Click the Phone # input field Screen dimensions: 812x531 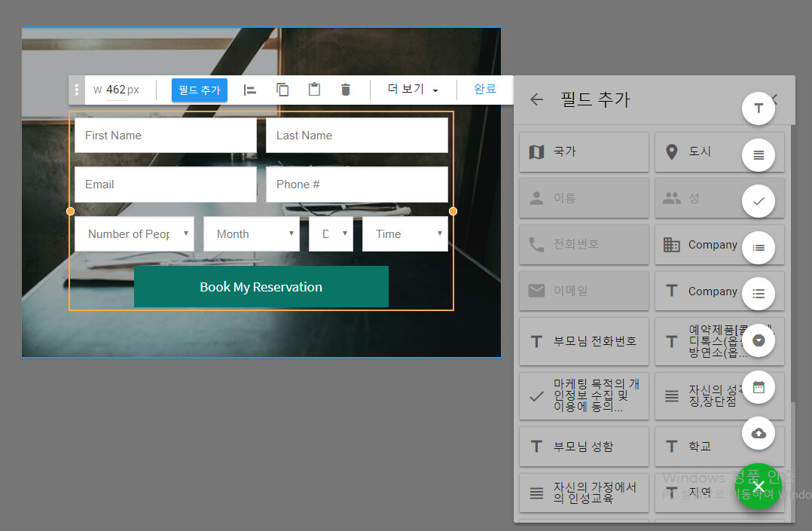click(x=357, y=185)
